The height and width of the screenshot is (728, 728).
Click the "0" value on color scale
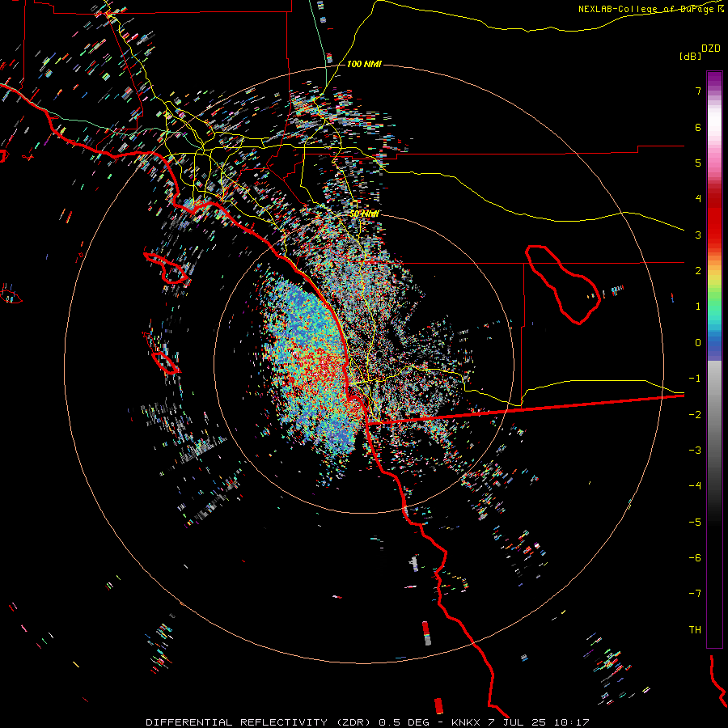point(698,343)
